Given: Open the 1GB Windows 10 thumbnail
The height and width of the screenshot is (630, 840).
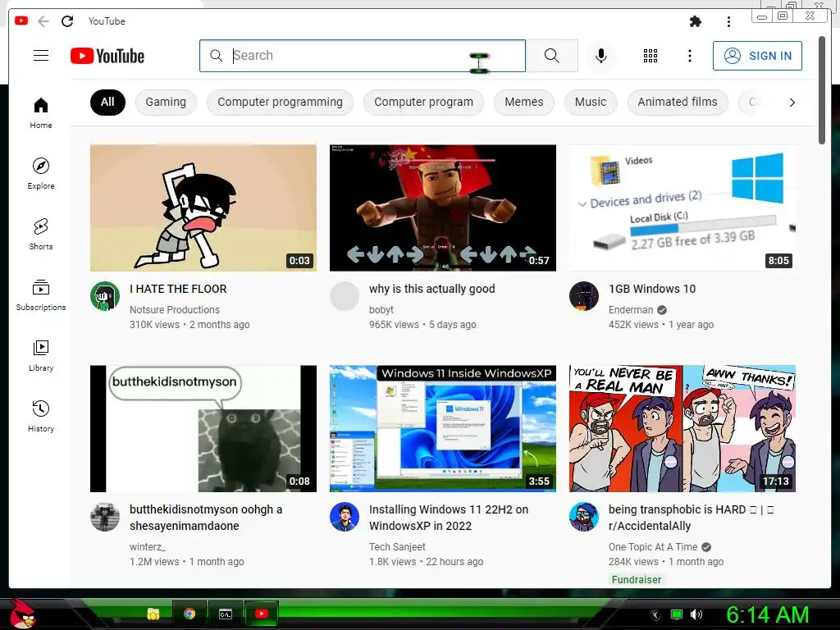Looking at the screenshot, I should pos(682,208).
